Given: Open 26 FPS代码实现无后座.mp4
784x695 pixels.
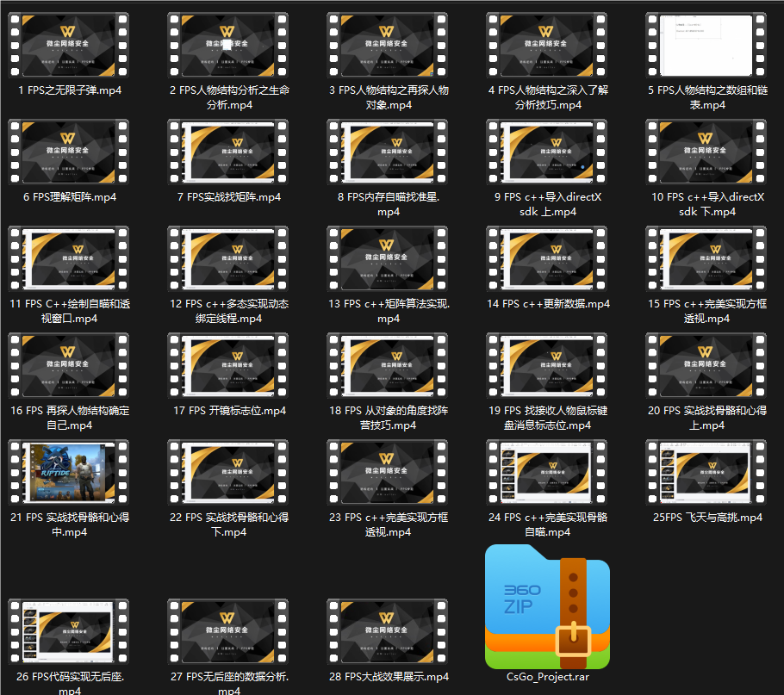Looking at the screenshot, I should 68,632.
